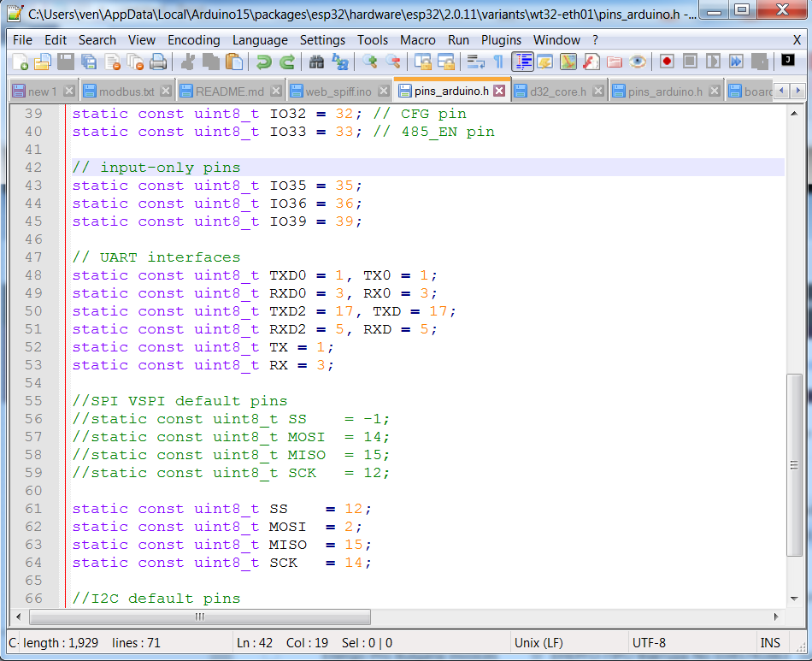Click the Print toolbar icon
812x661 pixels.
click(x=157, y=62)
